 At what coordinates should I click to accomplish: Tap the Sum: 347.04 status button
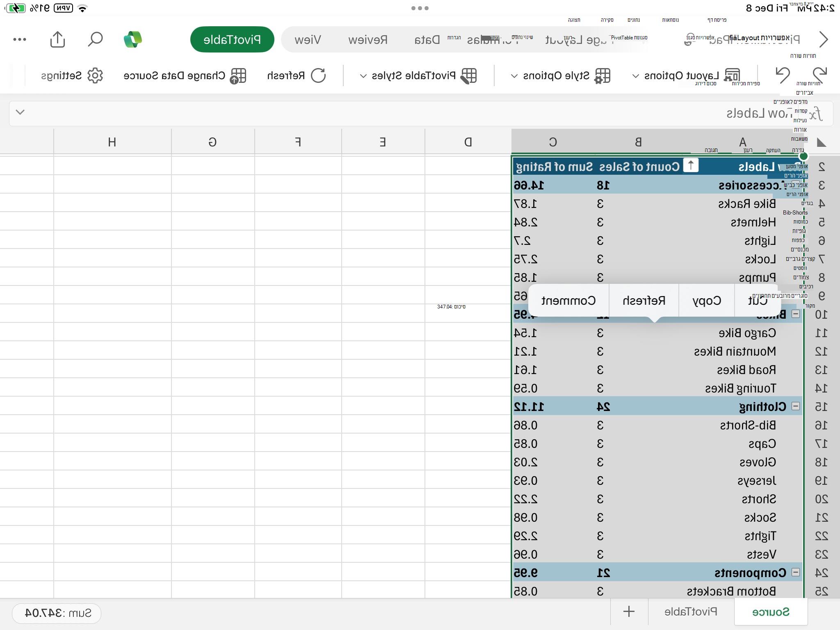(57, 613)
